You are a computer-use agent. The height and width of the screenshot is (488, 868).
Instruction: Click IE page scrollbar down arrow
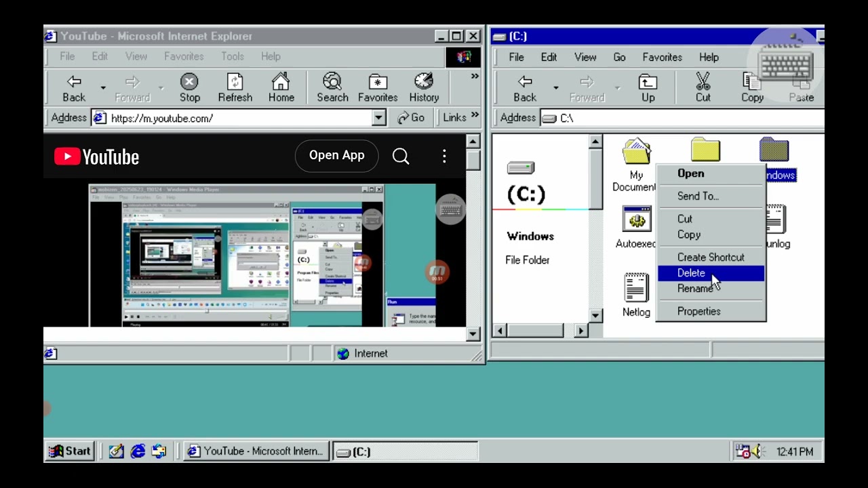click(x=473, y=334)
